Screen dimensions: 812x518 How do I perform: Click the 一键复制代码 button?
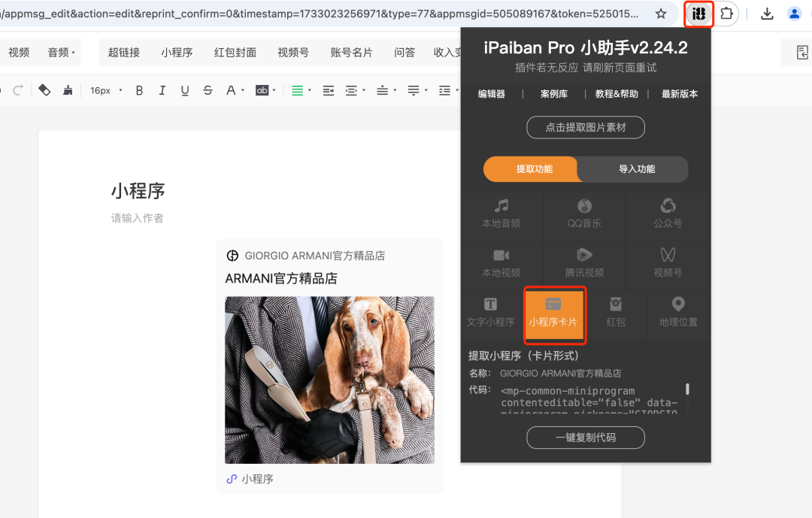(x=586, y=438)
